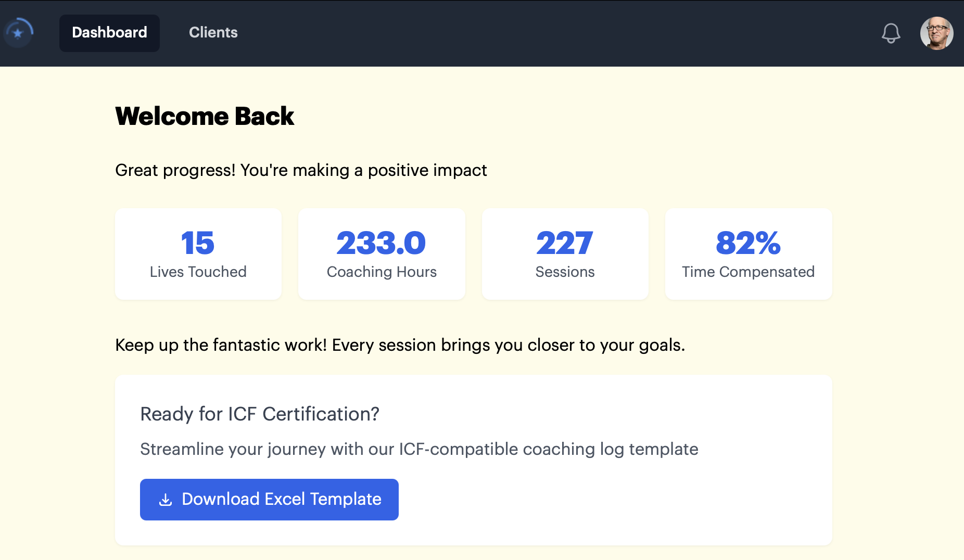Click the Welcome Back heading
The image size is (964, 560).
[205, 116]
